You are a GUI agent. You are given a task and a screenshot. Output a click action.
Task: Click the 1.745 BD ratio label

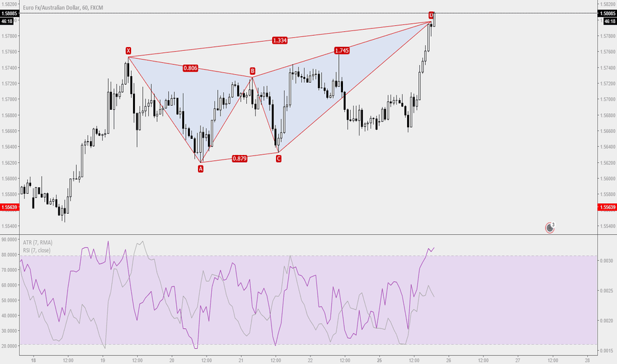tap(342, 50)
